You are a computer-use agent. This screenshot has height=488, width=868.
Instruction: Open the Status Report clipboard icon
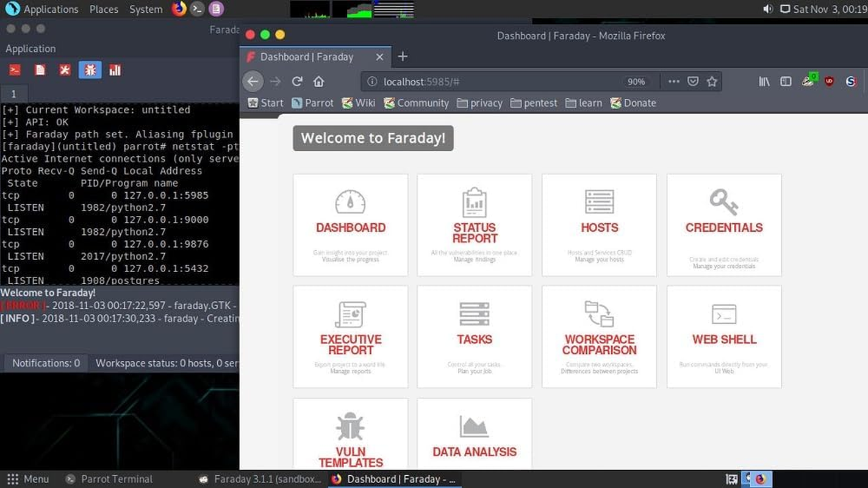pos(475,203)
